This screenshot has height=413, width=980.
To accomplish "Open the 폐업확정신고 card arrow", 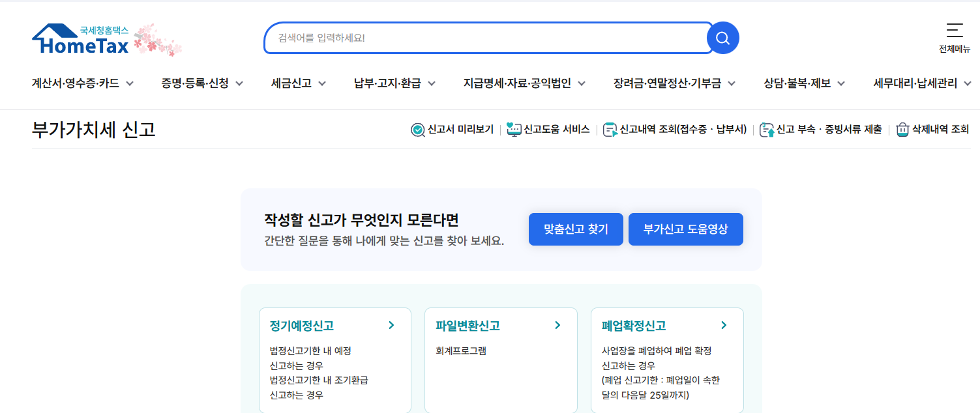I will tap(723, 325).
